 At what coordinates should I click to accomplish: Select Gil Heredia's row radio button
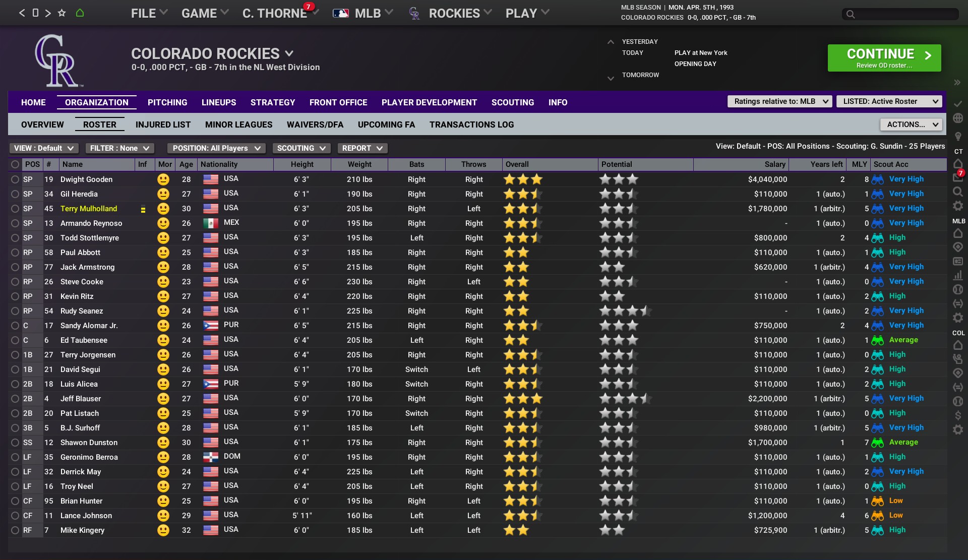(15, 194)
